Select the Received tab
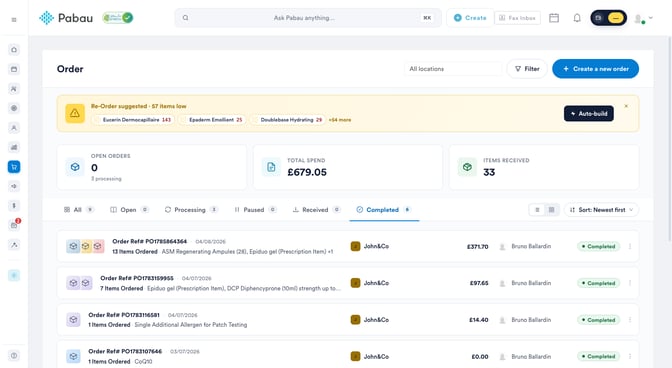This screenshot has height=368, width=672. pyautogui.click(x=316, y=210)
